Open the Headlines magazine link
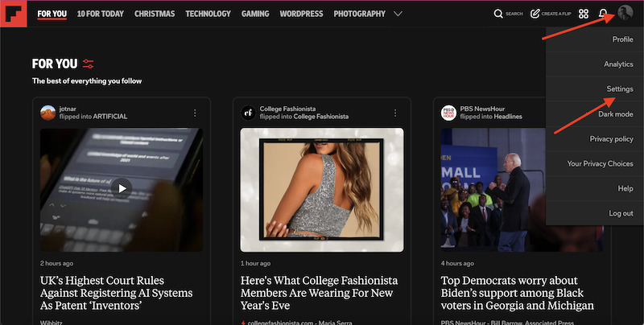Viewport: 644px width, 325px height. 508,117
